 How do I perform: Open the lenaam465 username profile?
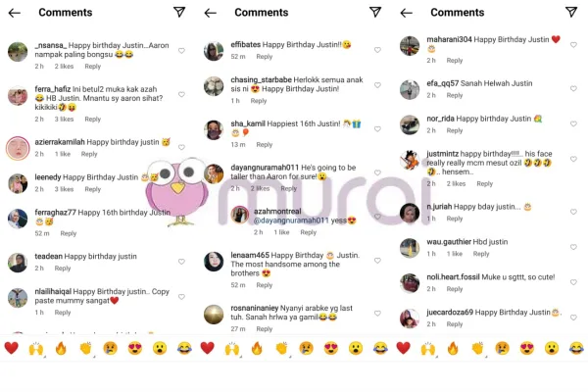[x=250, y=255]
